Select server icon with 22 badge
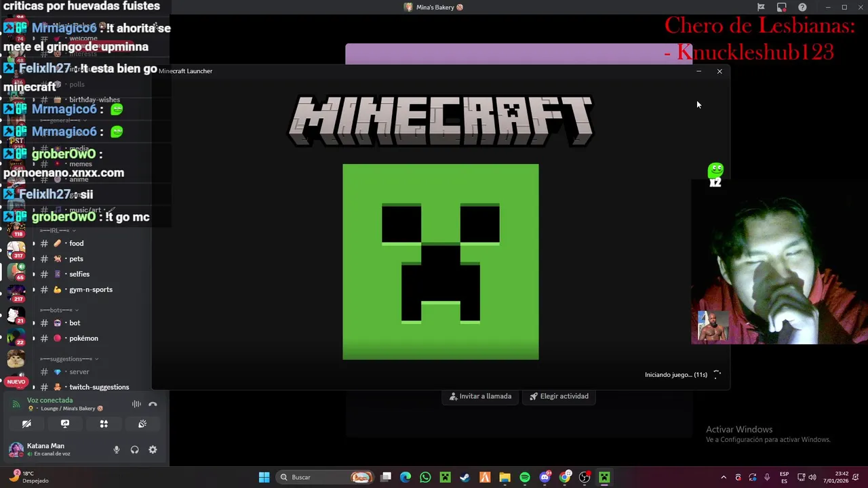Screen dimensions: 868x488 tap(16, 337)
